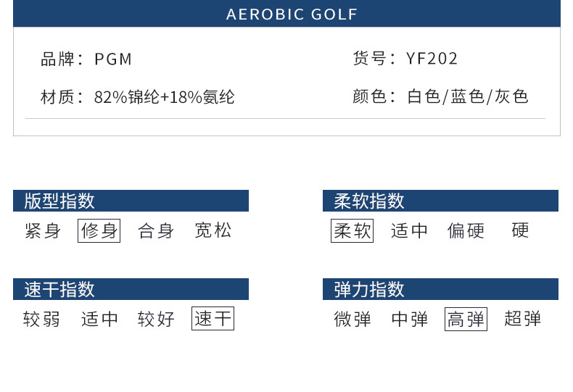Click the 货号 YF202 text

click(x=405, y=59)
